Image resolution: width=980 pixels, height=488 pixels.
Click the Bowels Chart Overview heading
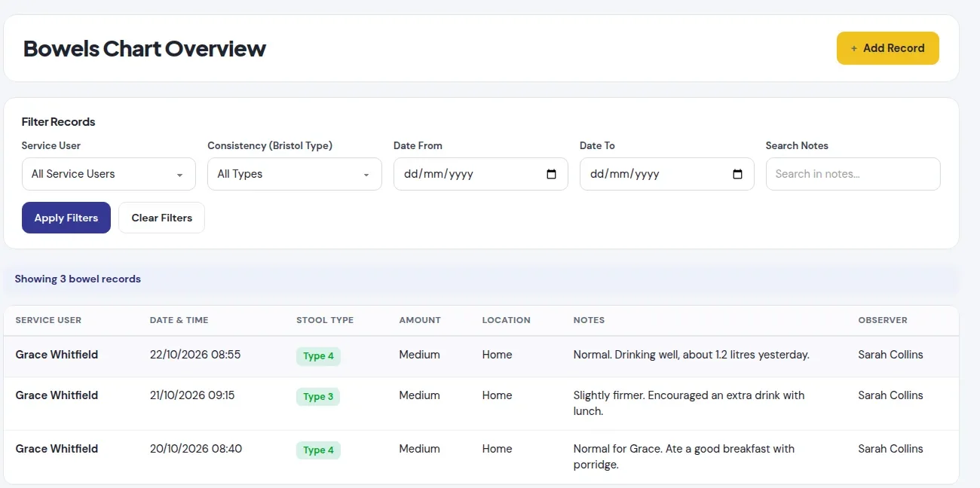tap(145, 48)
